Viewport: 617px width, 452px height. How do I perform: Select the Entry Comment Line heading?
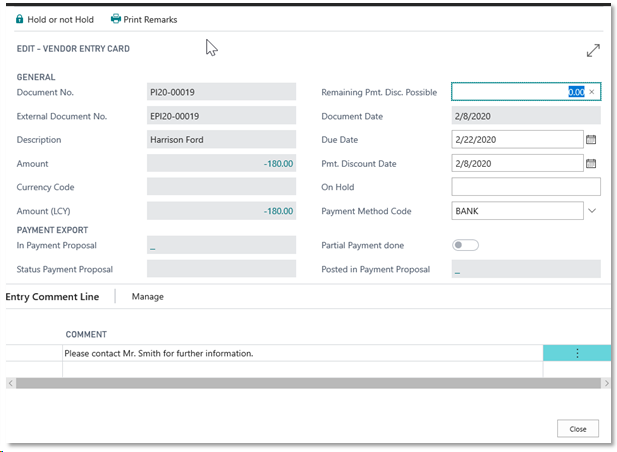52,296
